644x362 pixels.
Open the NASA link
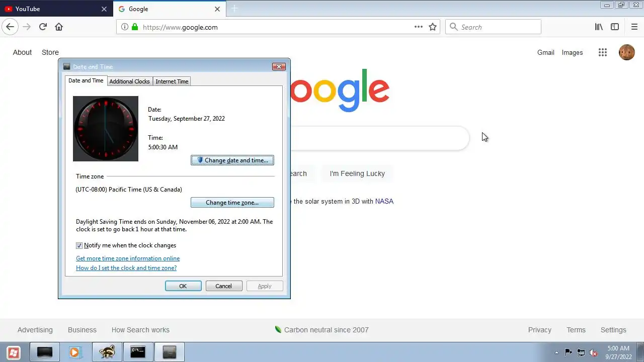384,201
